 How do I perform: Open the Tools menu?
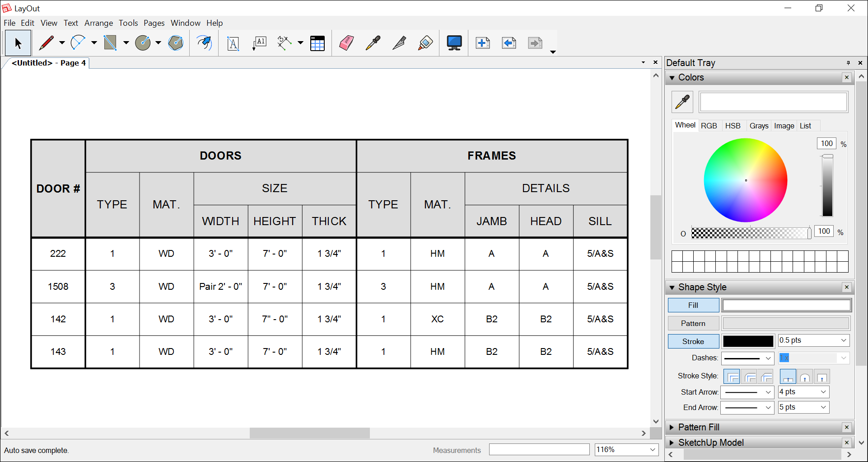[128, 23]
